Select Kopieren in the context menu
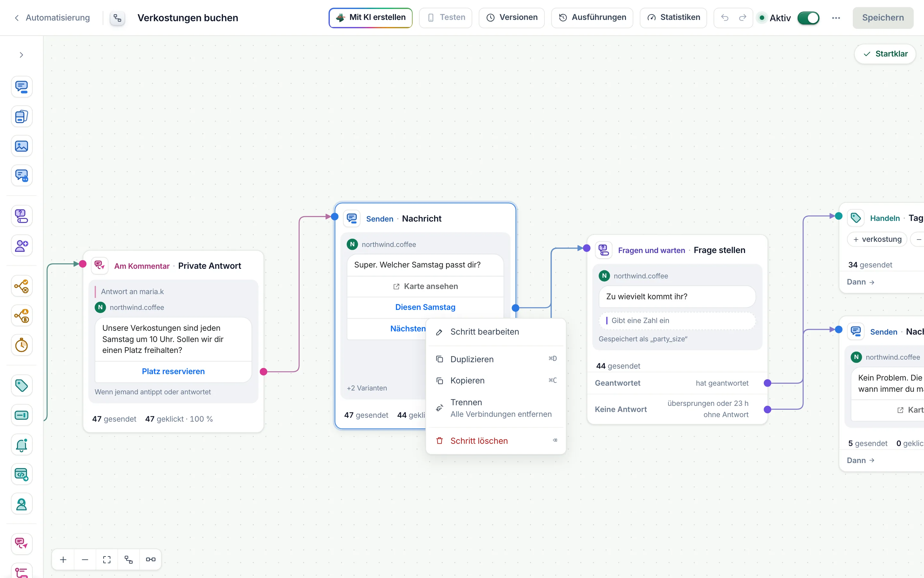This screenshot has width=924, height=578. coord(496,381)
